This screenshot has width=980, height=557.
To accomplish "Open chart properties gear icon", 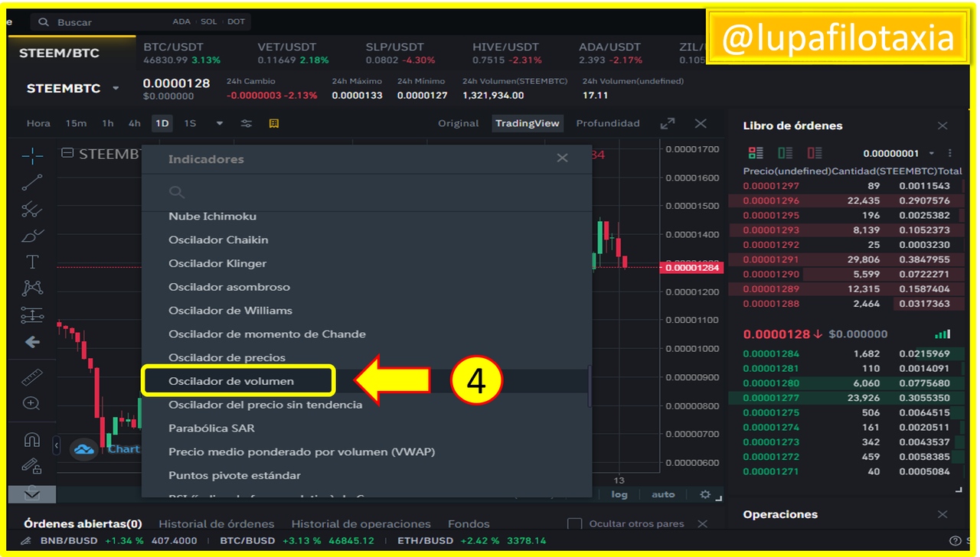I will pyautogui.click(x=705, y=495).
